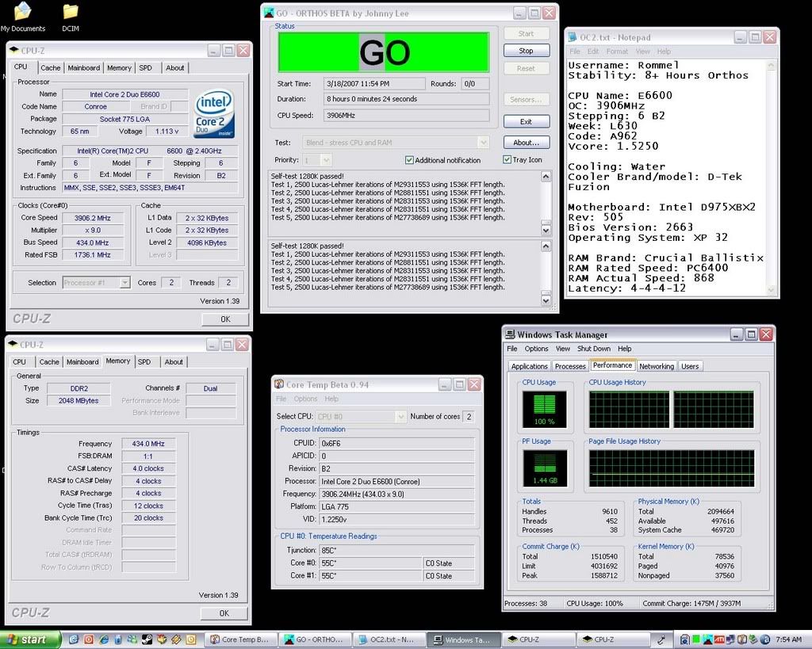Click the Stop button in Orthos

tap(527, 51)
